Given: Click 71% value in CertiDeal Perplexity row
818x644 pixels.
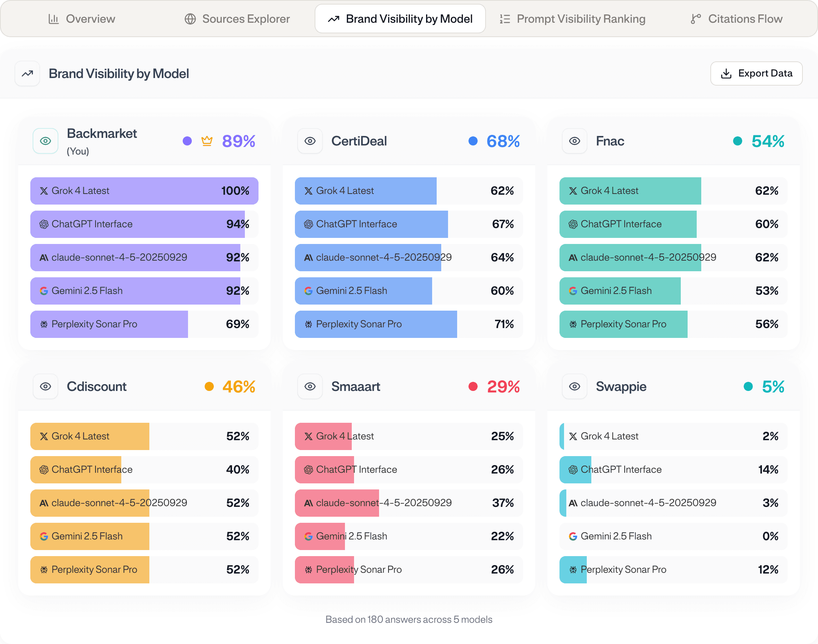Looking at the screenshot, I should pos(504,324).
